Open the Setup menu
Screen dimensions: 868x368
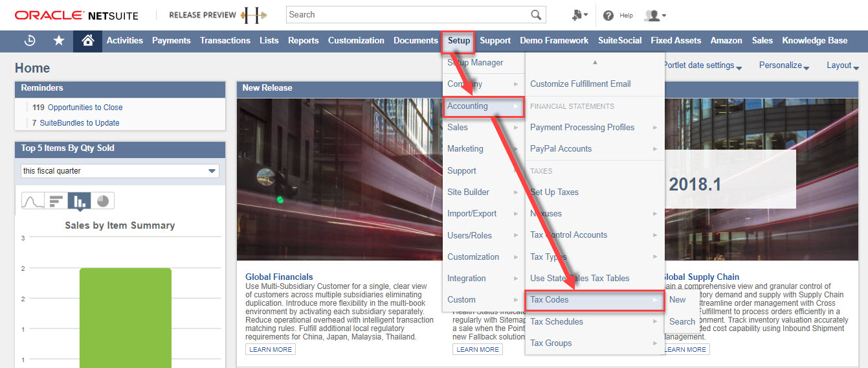(x=458, y=40)
